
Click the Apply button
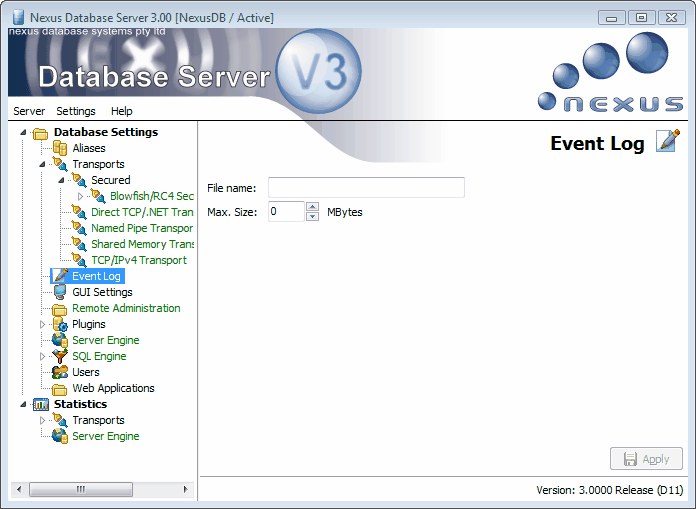pos(646,458)
